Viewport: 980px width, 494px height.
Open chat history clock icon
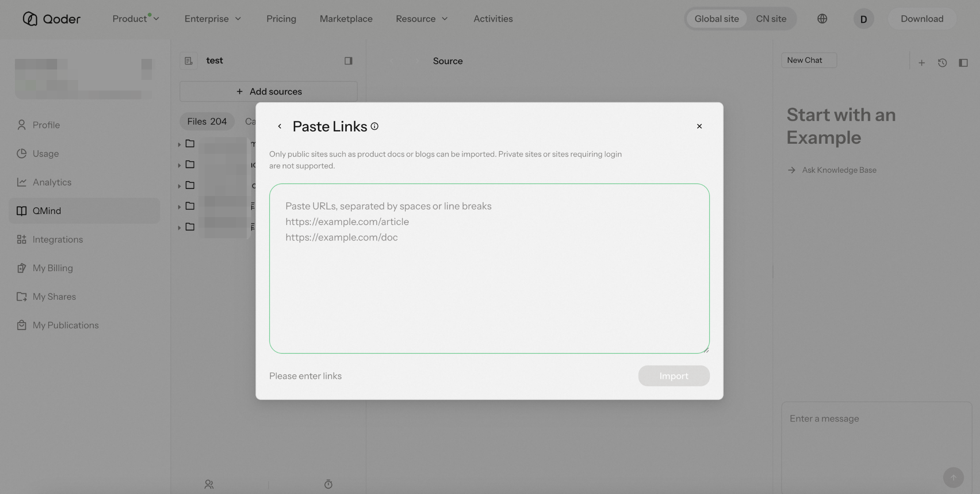click(942, 63)
